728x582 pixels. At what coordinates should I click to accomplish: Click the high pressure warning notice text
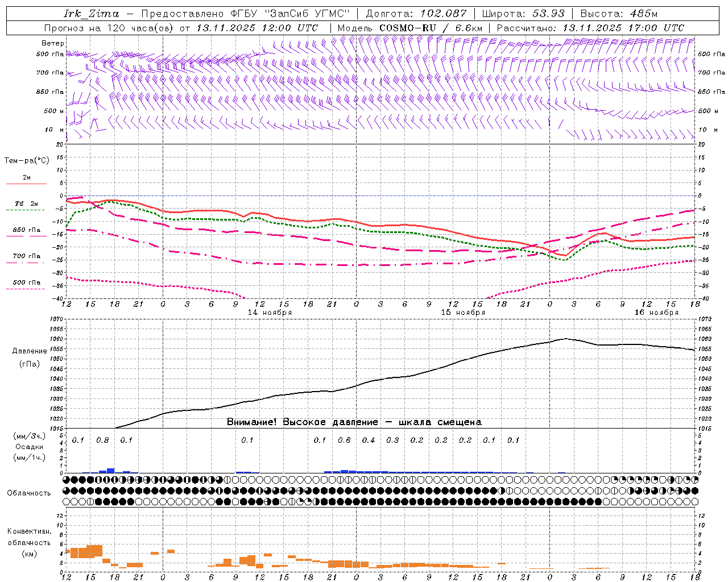click(354, 422)
